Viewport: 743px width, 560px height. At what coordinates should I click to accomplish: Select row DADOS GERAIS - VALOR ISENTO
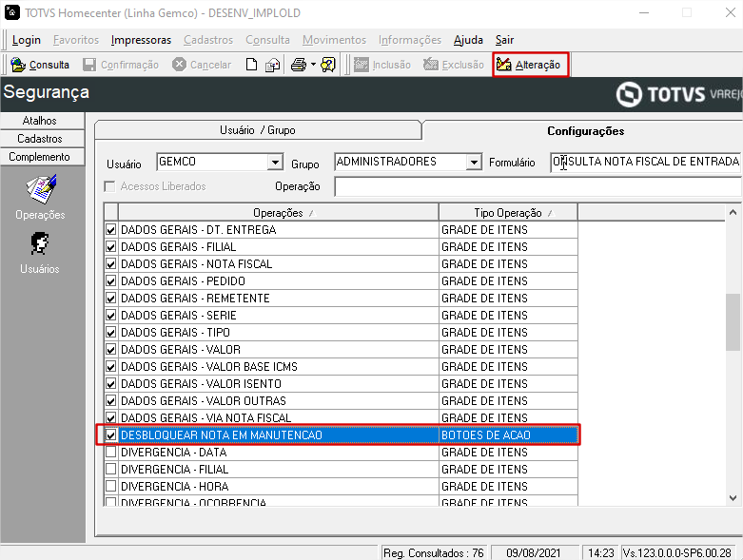coord(341,383)
